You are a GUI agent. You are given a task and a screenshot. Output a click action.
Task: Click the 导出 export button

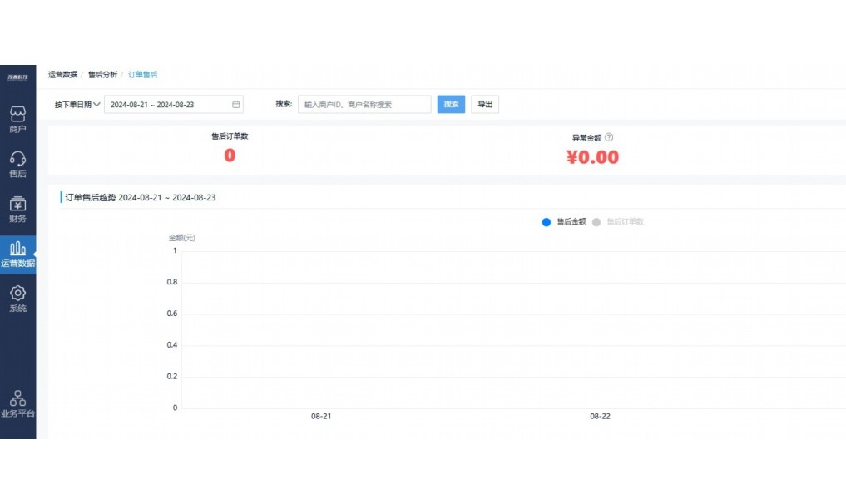click(485, 104)
